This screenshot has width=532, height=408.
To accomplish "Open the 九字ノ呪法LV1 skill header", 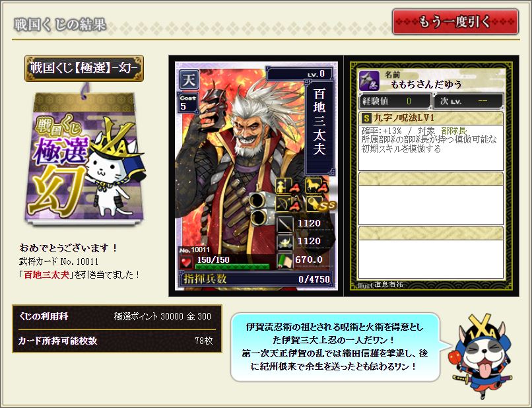I will coord(431,118).
